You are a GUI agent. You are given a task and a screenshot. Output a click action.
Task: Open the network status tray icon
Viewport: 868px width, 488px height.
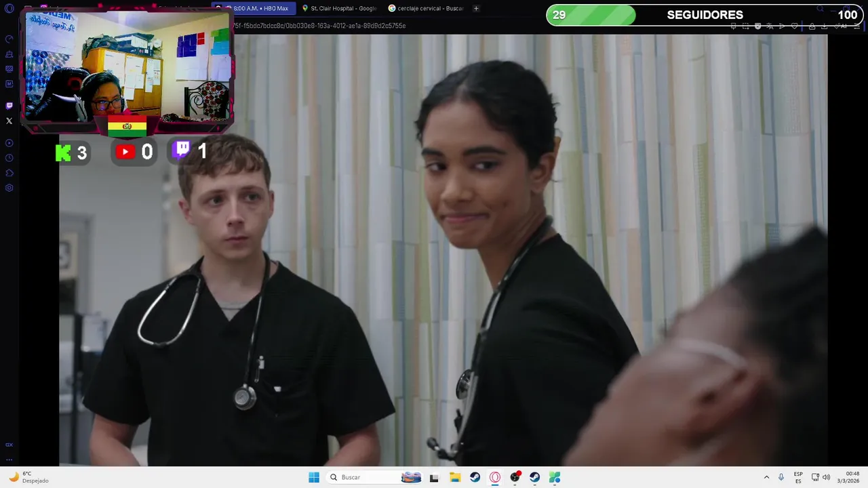pyautogui.click(x=815, y=477)
